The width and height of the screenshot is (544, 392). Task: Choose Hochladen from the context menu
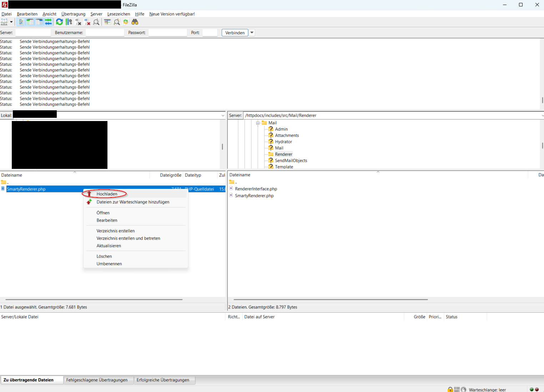(x=136, y=194)
